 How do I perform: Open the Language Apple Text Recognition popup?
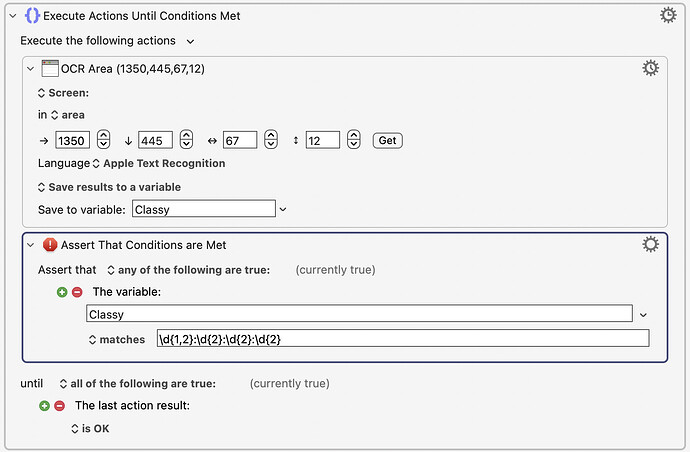coord(160,163)
